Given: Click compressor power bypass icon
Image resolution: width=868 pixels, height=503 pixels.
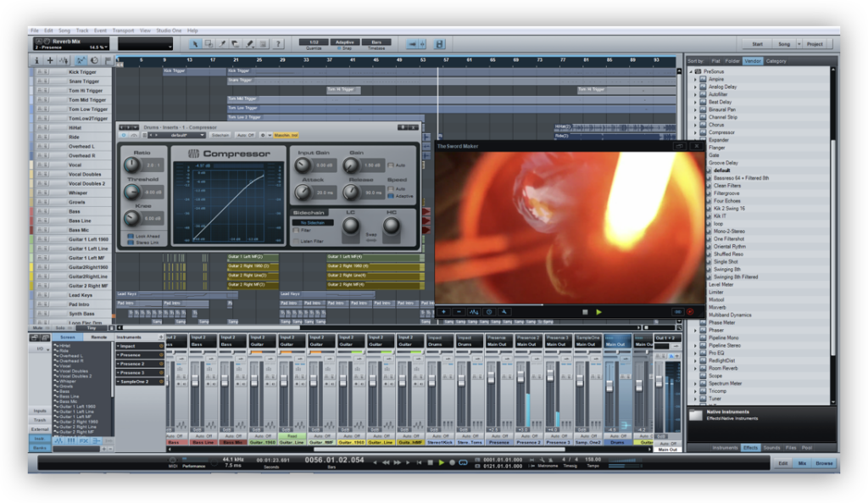Looking at the screenshot, I should point(124,135).
